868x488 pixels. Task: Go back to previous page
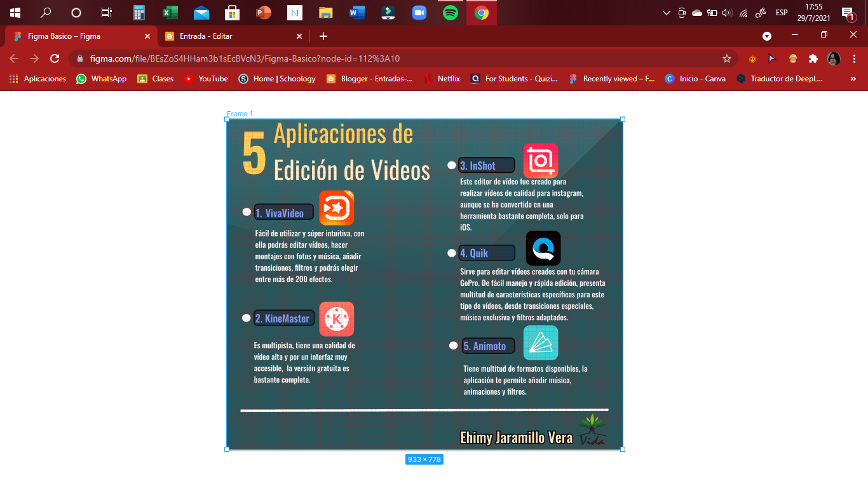14,58
